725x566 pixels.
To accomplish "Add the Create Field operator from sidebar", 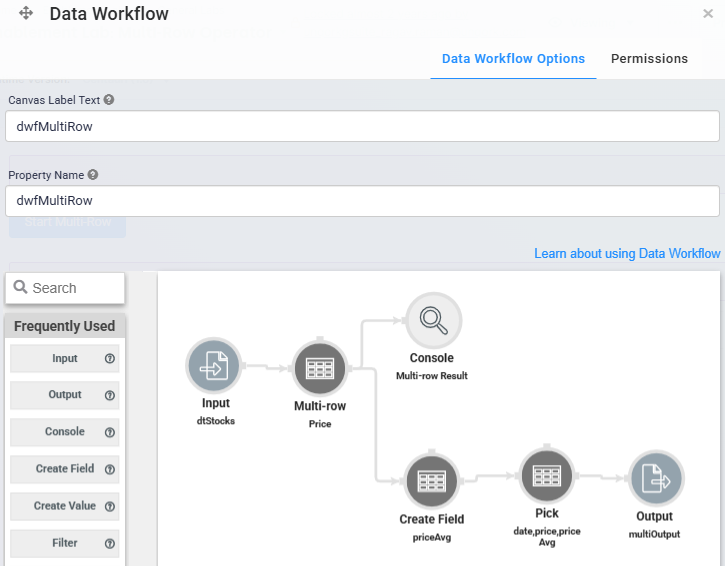I will click(65, 469).
